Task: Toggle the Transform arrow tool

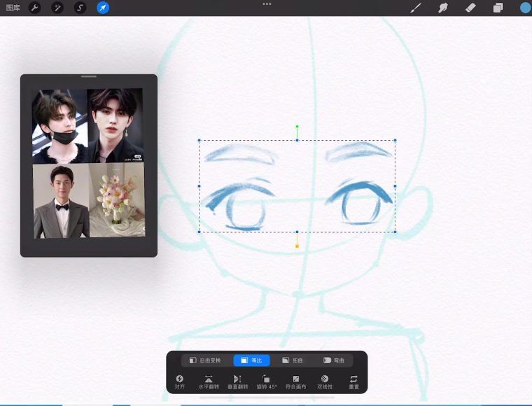Action: (x=103, y=8)
